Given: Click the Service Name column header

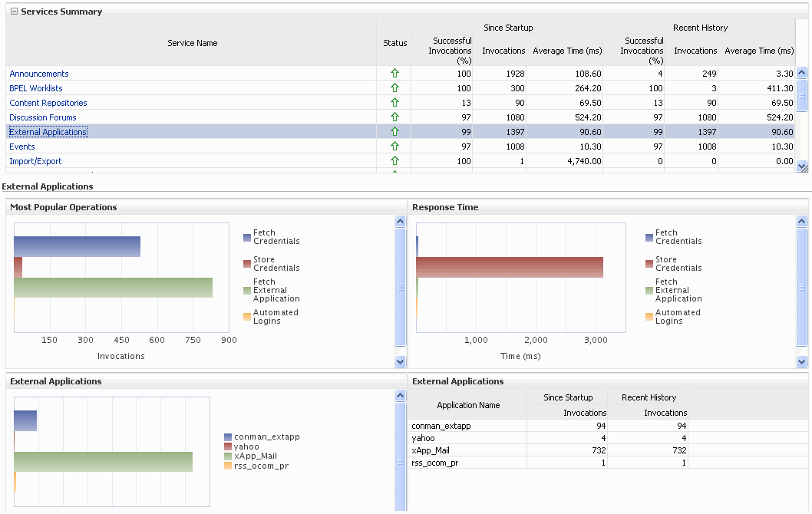Looking at the screenshot, I should [x=192, y=43].
